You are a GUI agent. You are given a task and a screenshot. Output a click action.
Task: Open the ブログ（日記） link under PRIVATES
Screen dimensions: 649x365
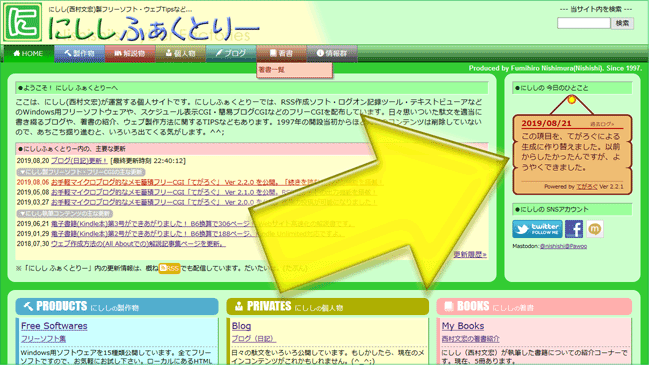(254, 339)
